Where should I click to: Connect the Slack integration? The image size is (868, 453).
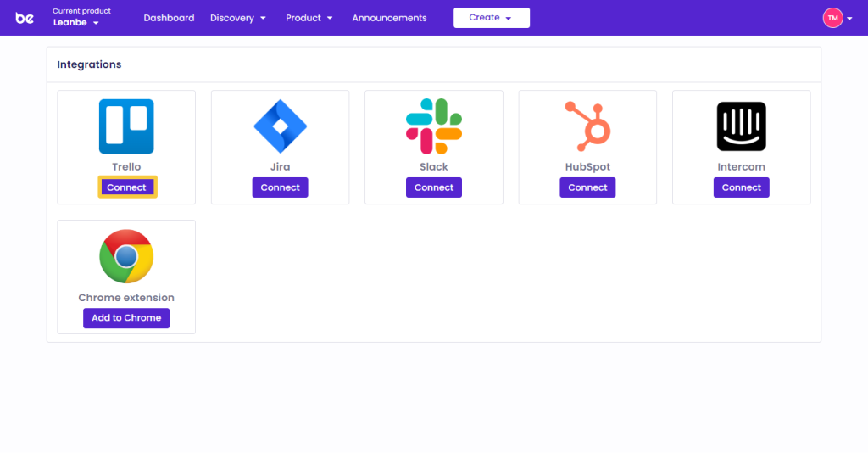pyautogui.click(x=434, y=187)
